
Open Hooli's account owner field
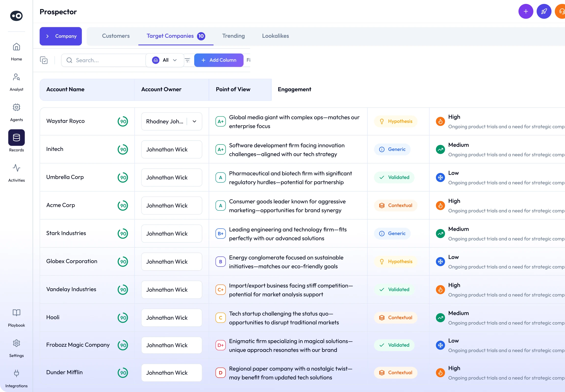coord(172,318)
